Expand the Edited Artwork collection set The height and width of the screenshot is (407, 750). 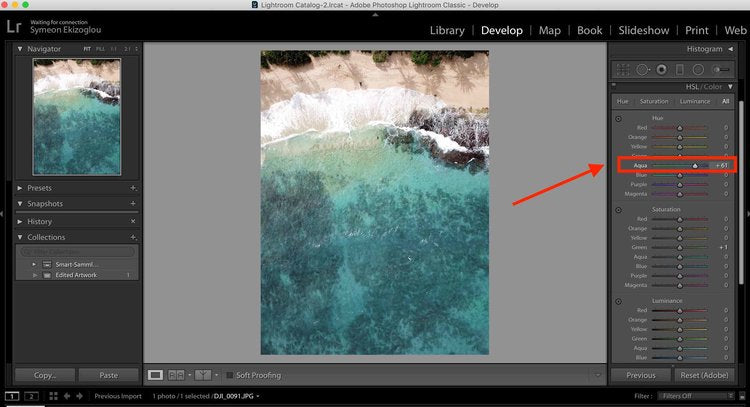point(34,275)
